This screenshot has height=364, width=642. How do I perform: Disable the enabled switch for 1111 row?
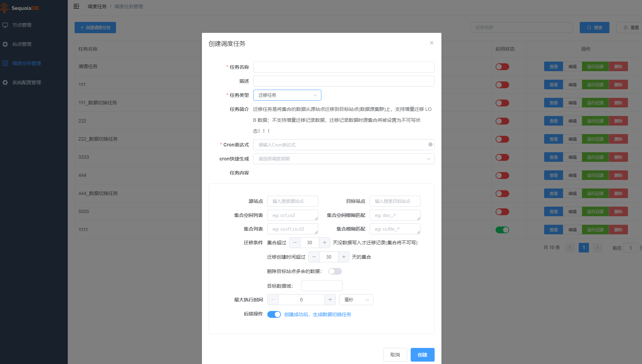coord(502,230)
